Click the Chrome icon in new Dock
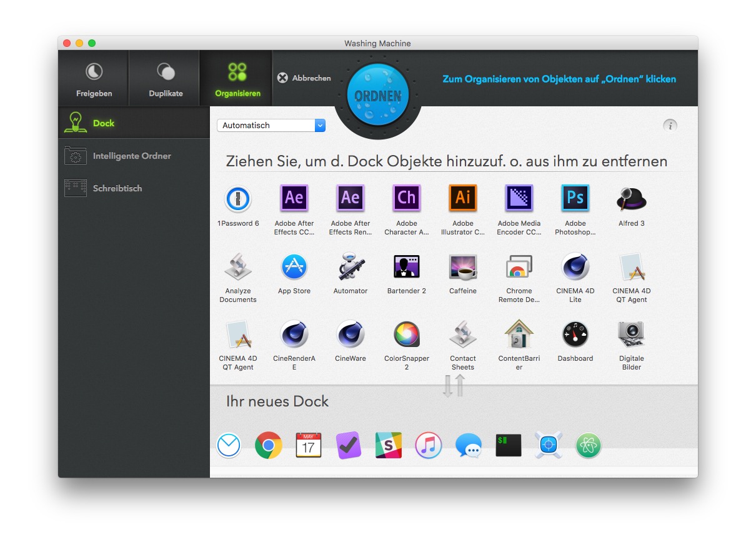The width and height of the screenshot is (756, 544). (269, 446)
